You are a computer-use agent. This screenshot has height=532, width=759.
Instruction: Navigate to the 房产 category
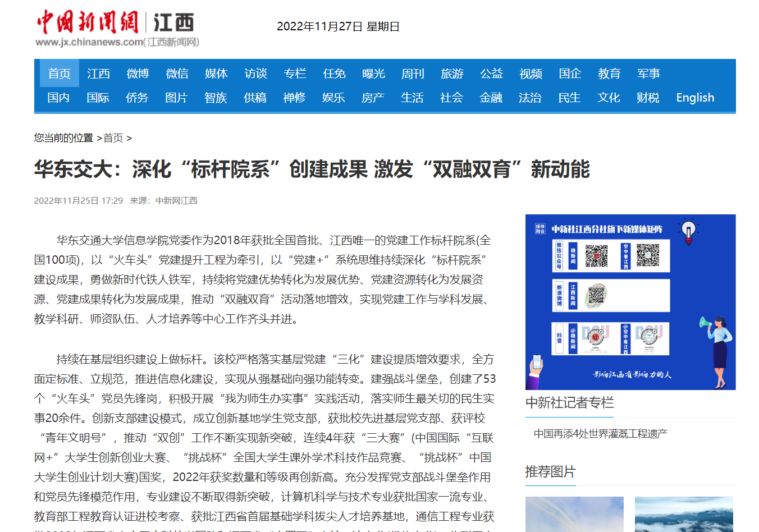[373, 98]
